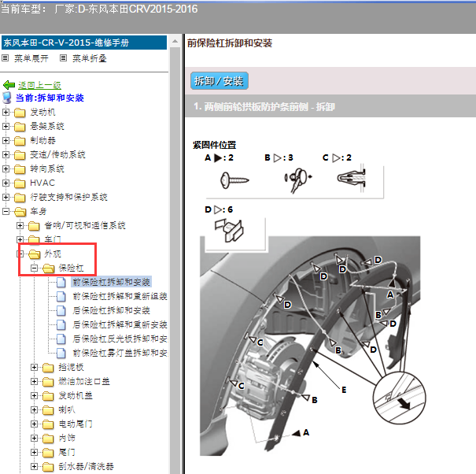Viewport: 476px width, 474px height.
Task: Expand the 发动机 folder node
Action: point(6,112)
